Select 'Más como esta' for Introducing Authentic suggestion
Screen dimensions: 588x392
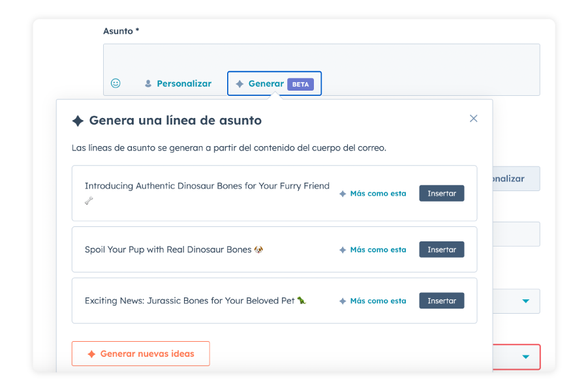(373, 194)
